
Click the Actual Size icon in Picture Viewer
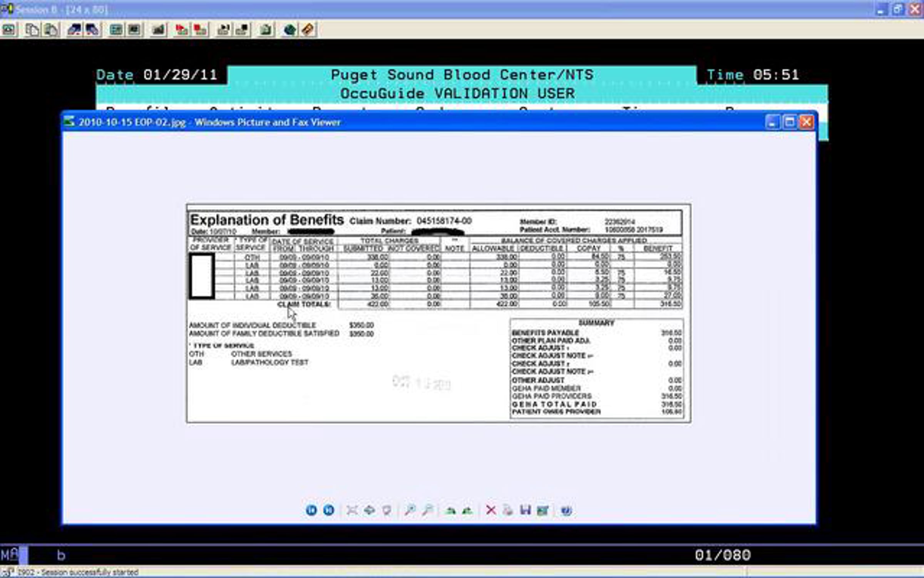click(x=369, y=510)
